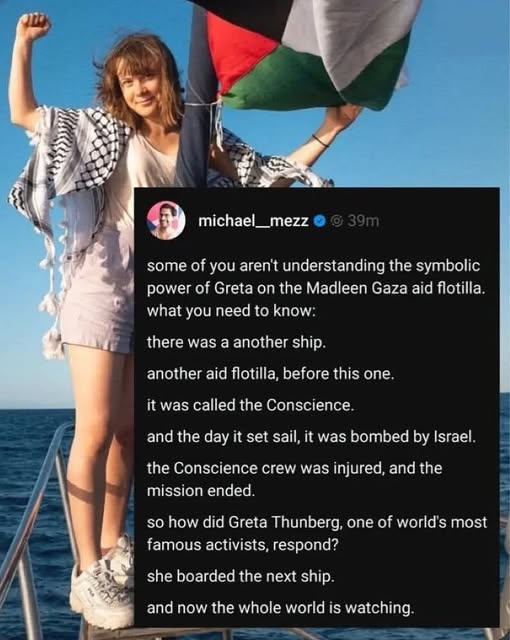Click the michael__mezz username
This screenshot has width=510, height=640.
[x=253, y=221]
